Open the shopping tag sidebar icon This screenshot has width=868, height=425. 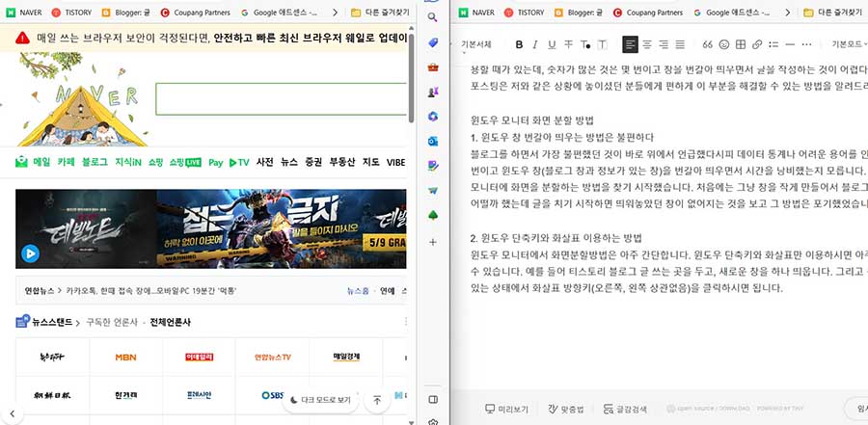(433, 42)
